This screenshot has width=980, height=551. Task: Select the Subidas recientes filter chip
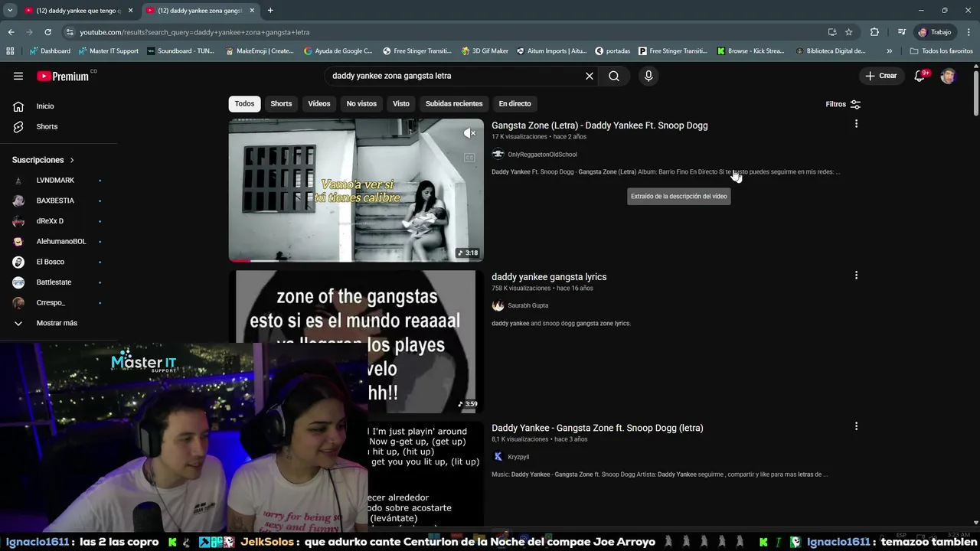(x=454, y=103)
